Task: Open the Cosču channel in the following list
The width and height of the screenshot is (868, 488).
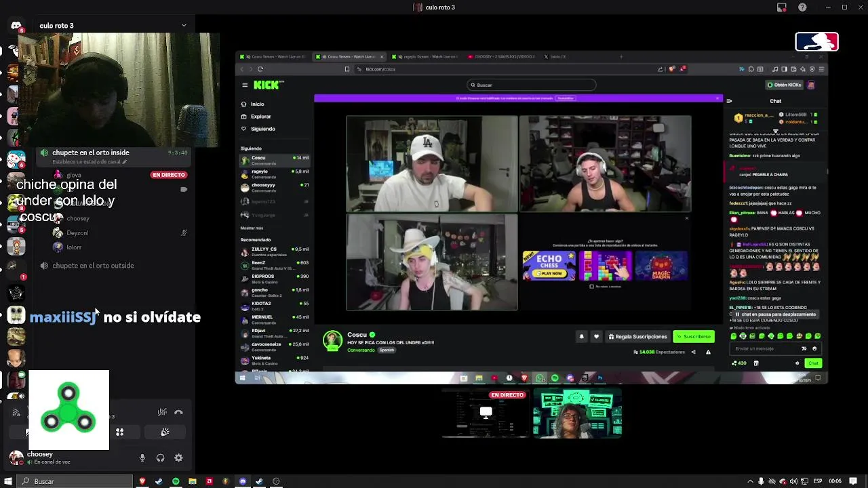Action: point(275,160)
